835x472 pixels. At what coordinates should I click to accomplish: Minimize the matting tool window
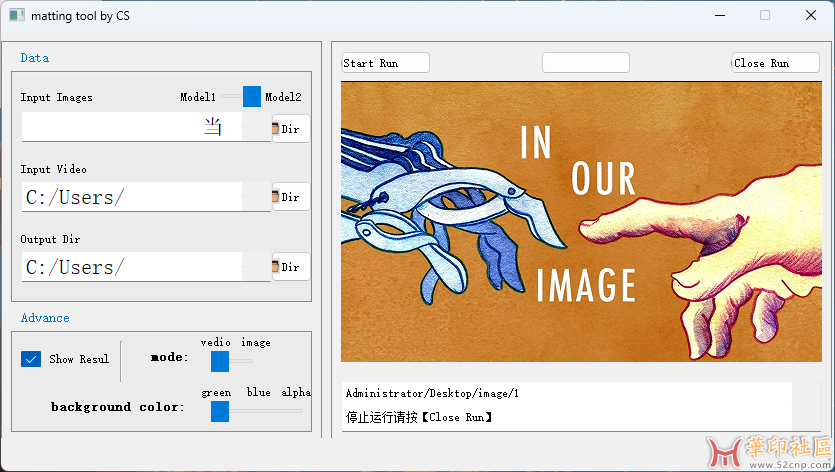tap(719, 15)
